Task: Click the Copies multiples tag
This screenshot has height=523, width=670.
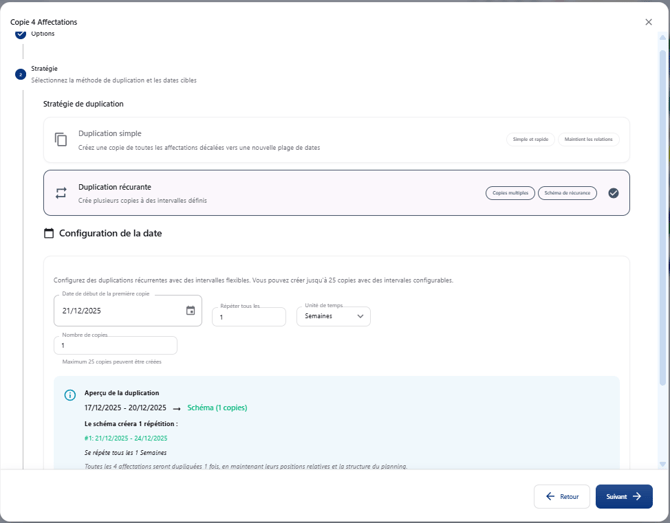Action: [x=510, y=193]
